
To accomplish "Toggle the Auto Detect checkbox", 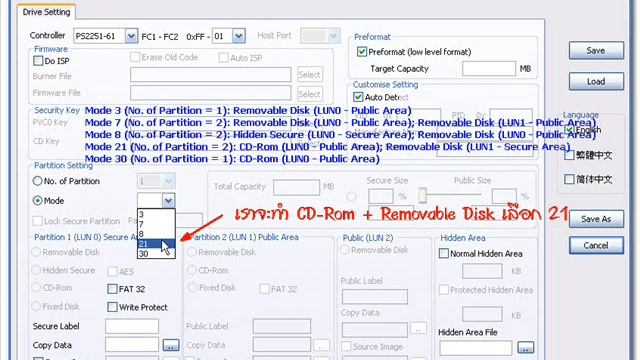I will (x=358, y=97).
